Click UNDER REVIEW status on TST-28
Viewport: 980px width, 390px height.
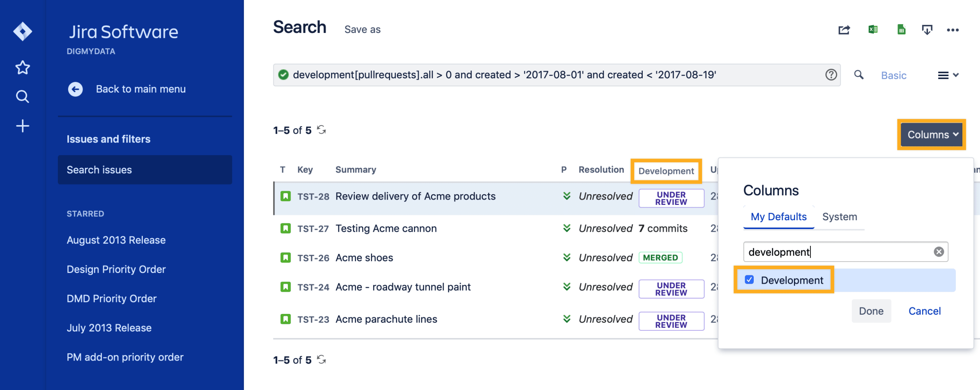coord(671,198)
